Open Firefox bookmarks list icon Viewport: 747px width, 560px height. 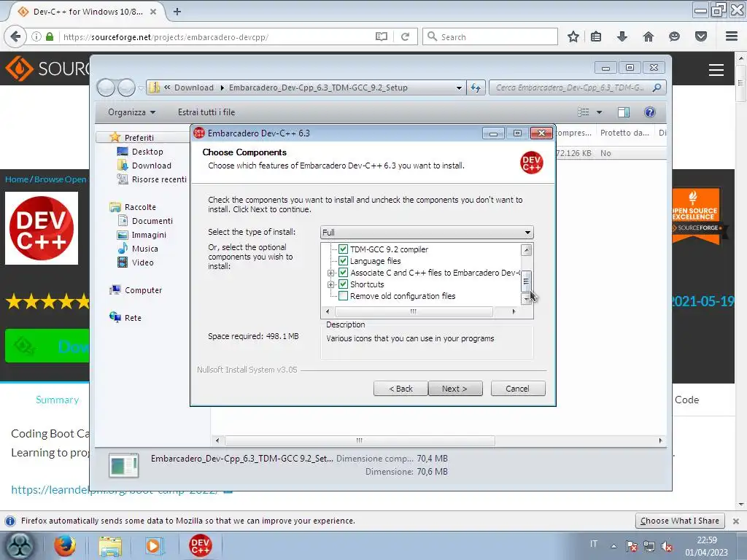pyautogui.click(x=596, y=36)
